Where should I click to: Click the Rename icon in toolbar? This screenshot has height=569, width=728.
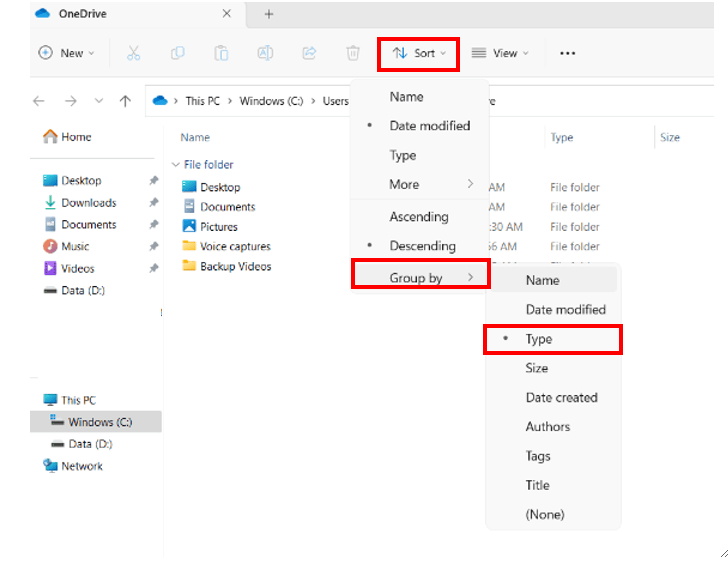tap(265, 53)
